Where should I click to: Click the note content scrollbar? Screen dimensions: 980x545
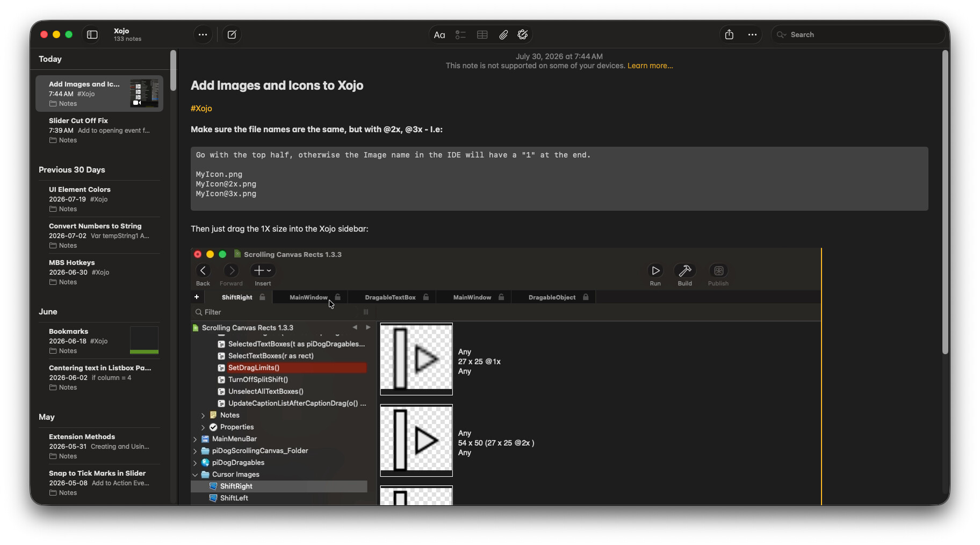tap(945, 202)
